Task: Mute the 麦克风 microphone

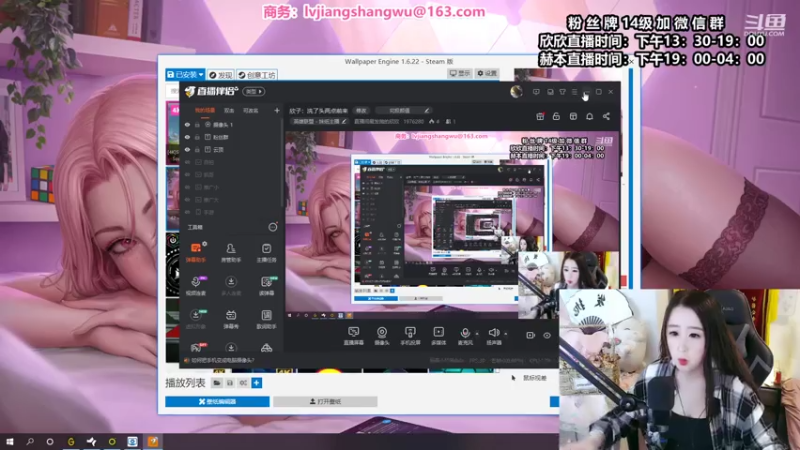Action: (x=465, y=336)
